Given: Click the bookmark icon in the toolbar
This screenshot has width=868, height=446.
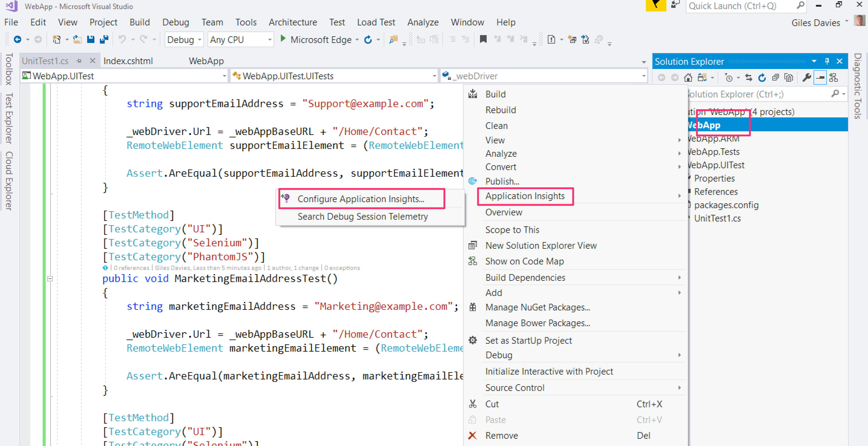Looking at the screenshot, I should tap(483, 39).
